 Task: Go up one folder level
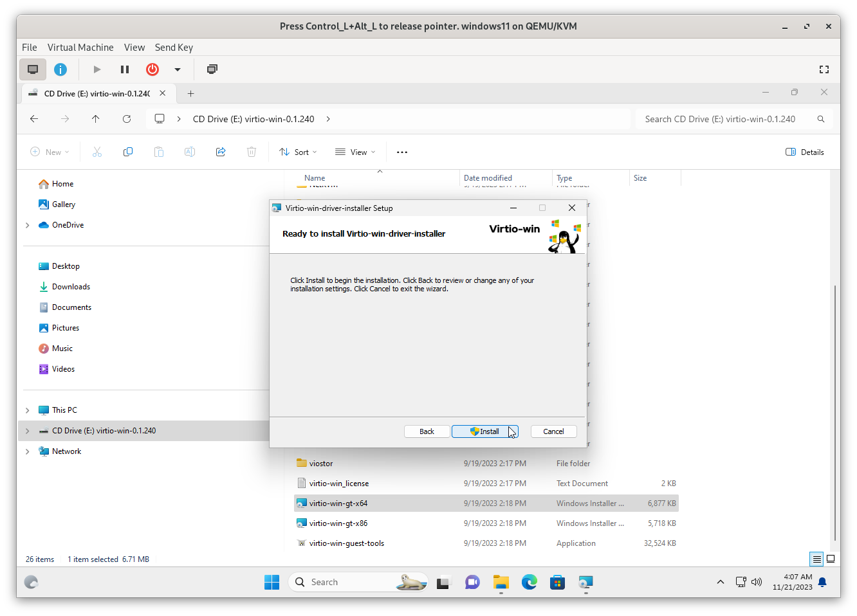(x=96, y=119)
